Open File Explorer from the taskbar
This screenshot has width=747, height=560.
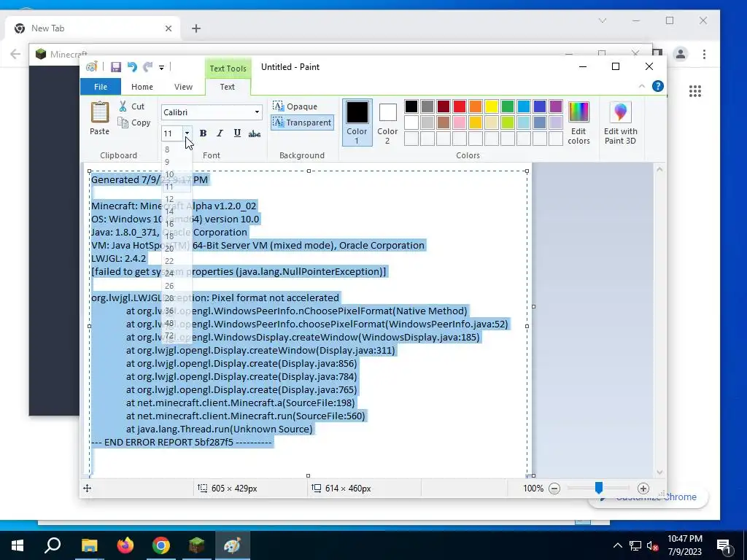89,545
